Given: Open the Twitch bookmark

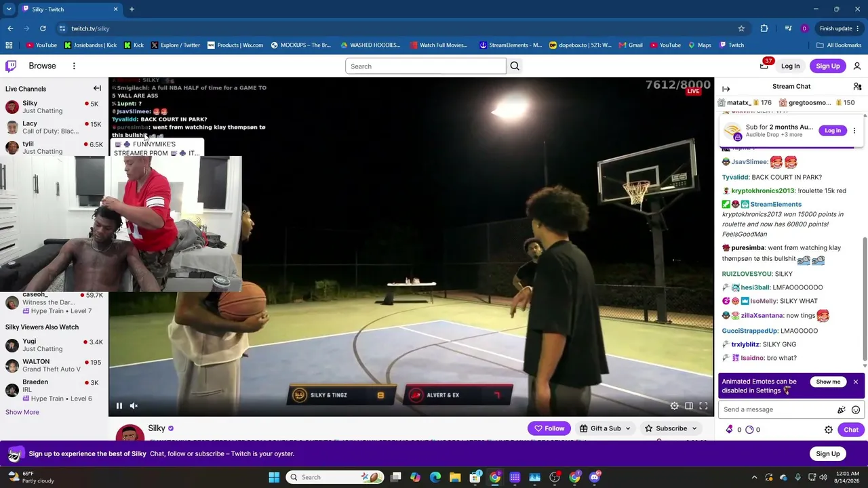Looking at the screenshot, I should point(731,45).
